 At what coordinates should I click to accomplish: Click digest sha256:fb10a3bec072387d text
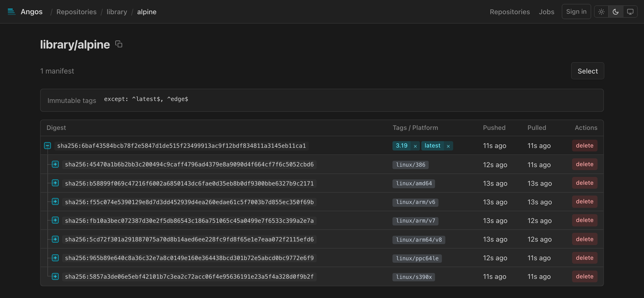[x=189, y=221]
